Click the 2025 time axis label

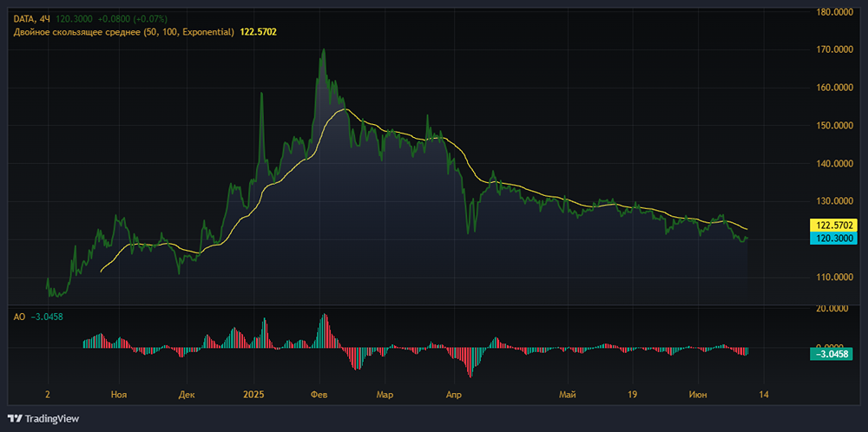coord(253,395)
